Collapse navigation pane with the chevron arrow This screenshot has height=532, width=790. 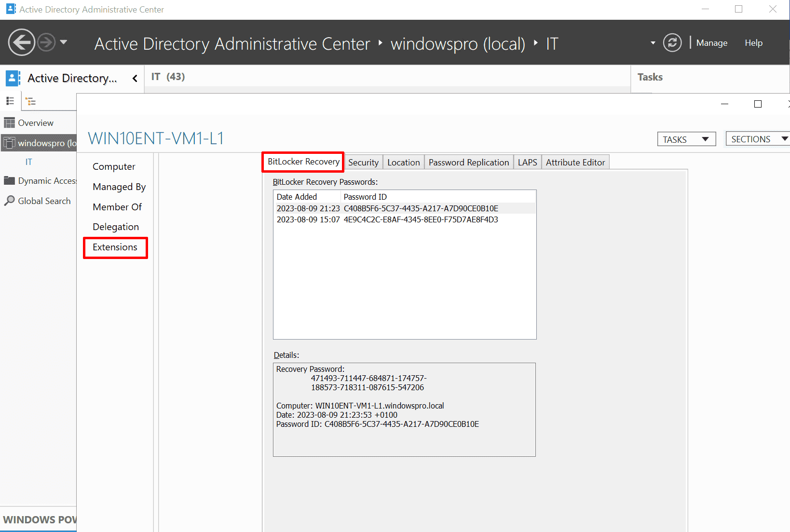[135, 78]
